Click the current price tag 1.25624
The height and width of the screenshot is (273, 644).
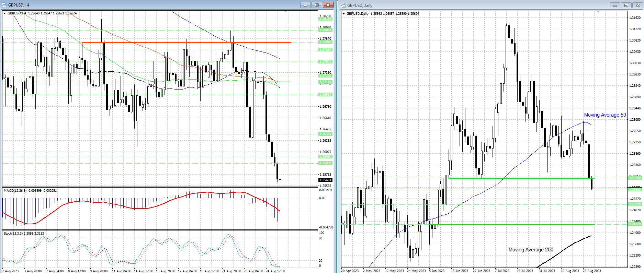pos(325,180)
